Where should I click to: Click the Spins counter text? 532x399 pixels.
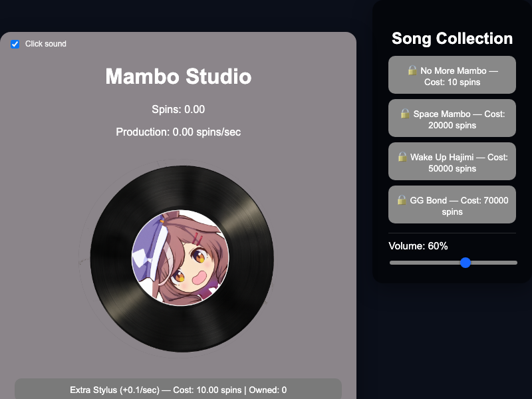pos(178,110)
